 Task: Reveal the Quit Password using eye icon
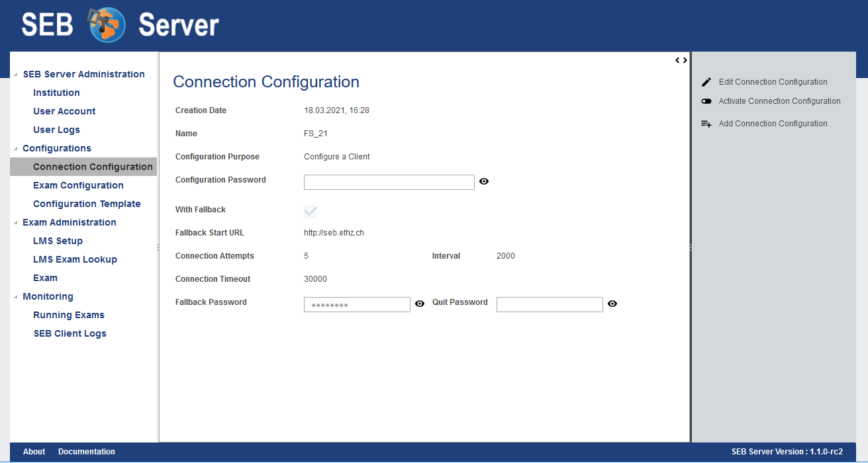point(612,304)
